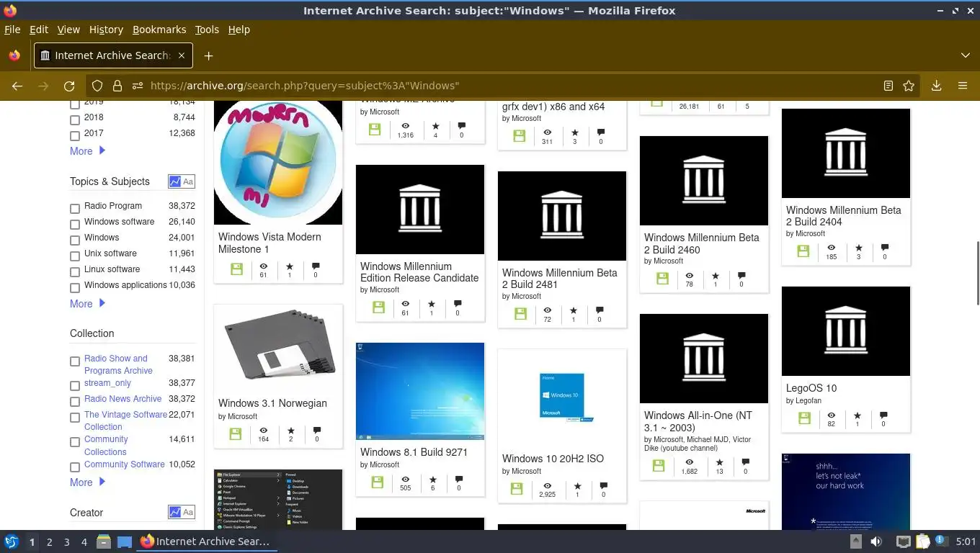Open a new tab with the plus button

point(208,55)
